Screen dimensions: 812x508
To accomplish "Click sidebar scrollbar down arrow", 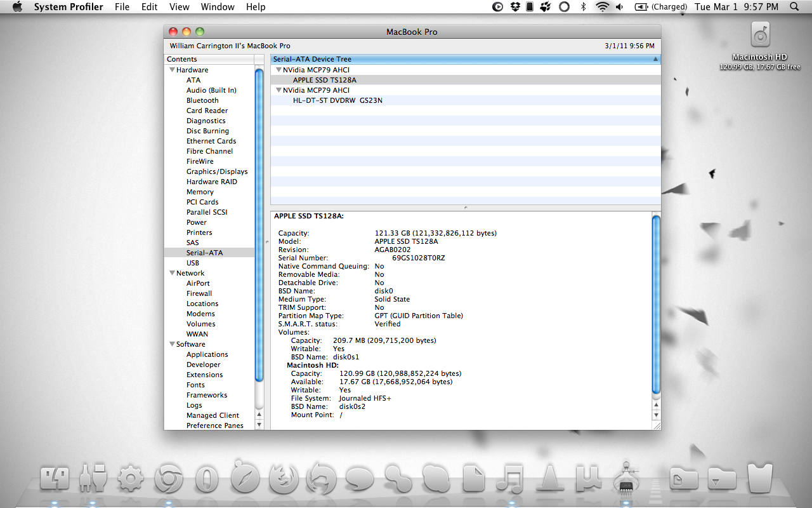I will (x=259, y=425).
